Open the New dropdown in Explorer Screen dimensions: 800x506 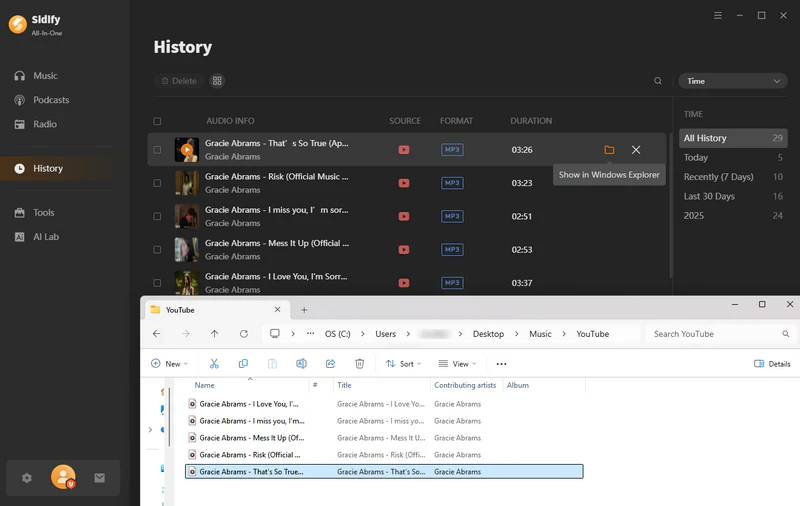169,364
